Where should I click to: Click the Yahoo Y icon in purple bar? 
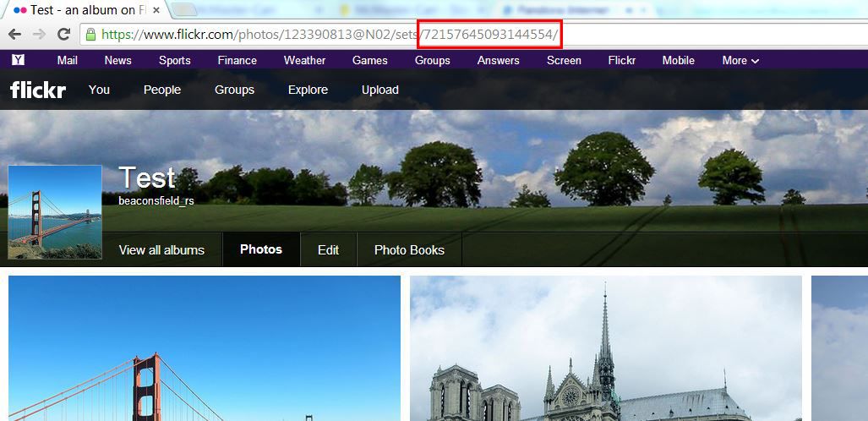click(x=18, y=60)
